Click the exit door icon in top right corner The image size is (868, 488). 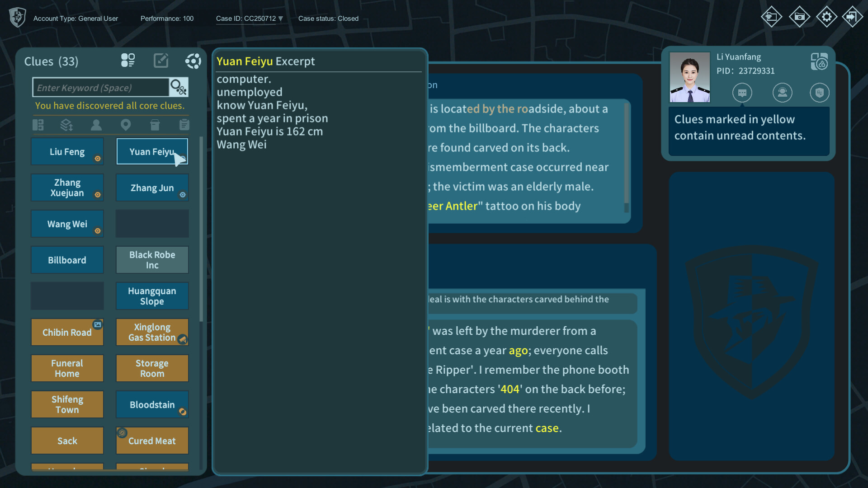[854, 17]
